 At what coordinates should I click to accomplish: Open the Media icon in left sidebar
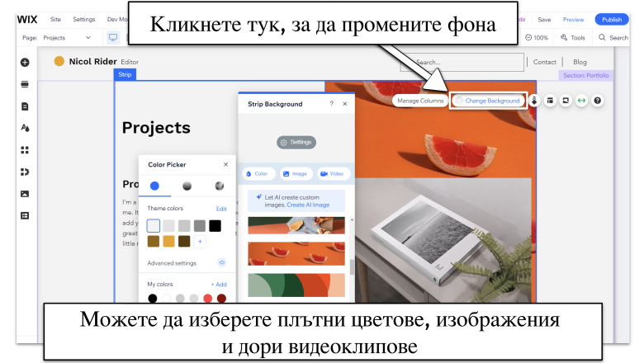point(25,194)
